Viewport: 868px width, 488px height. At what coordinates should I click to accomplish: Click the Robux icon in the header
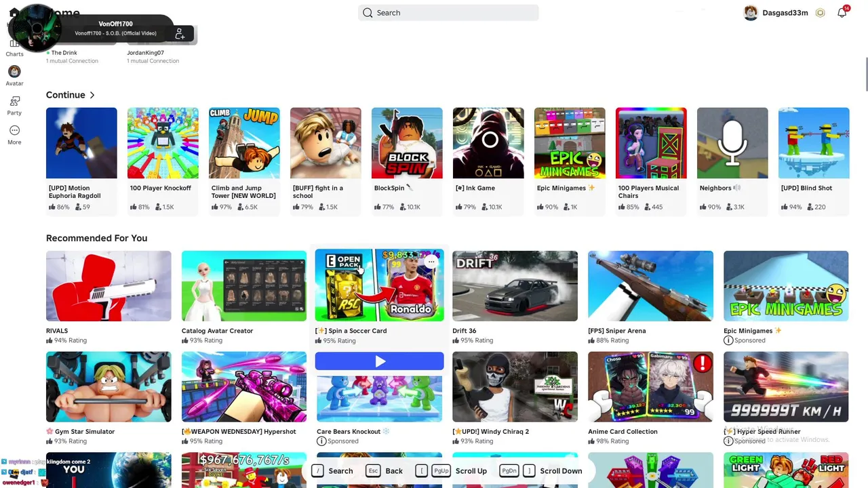pos(820,13)
